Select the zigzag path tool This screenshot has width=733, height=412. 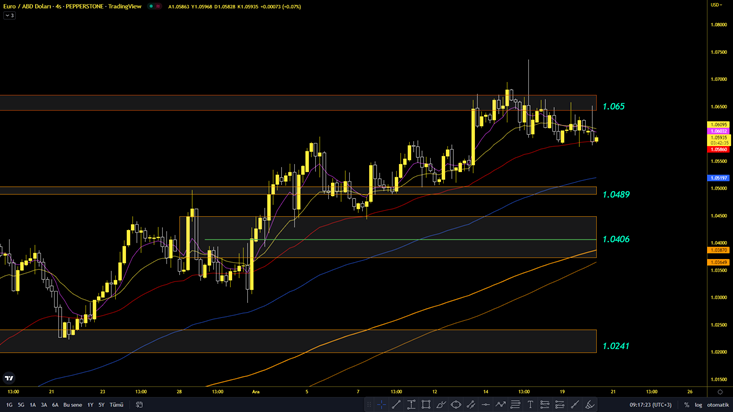pos(501,405)
